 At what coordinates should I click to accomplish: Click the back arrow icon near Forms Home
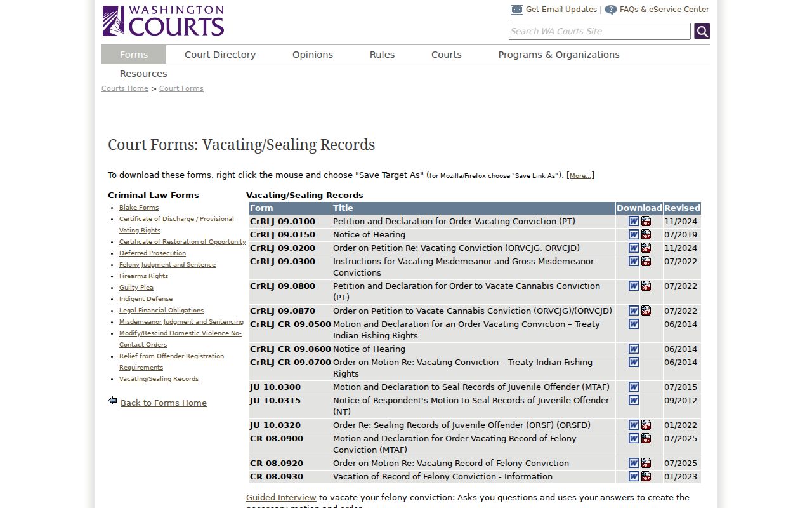coord(113,401)
